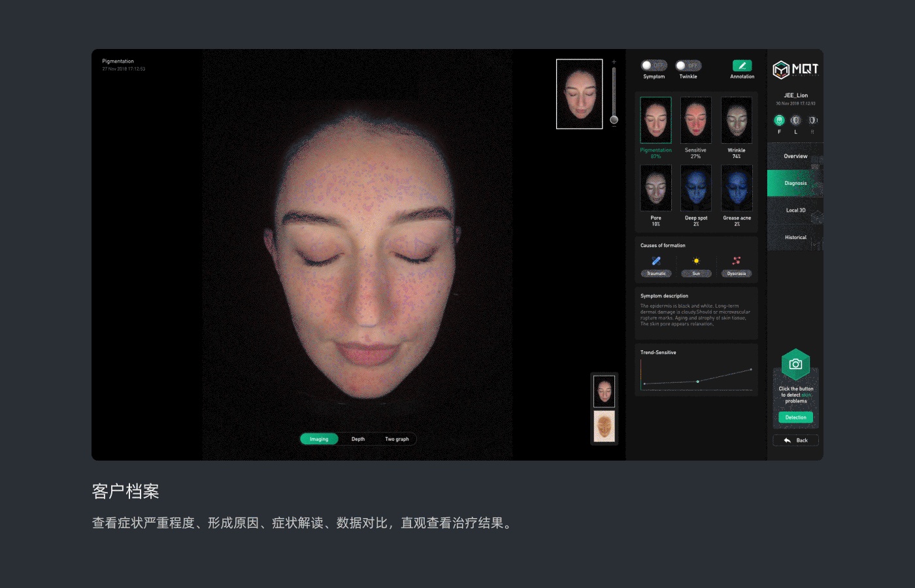915x588 pixels.
Task: Click the Wrinkle 74% label
Action: coord(737,154)
